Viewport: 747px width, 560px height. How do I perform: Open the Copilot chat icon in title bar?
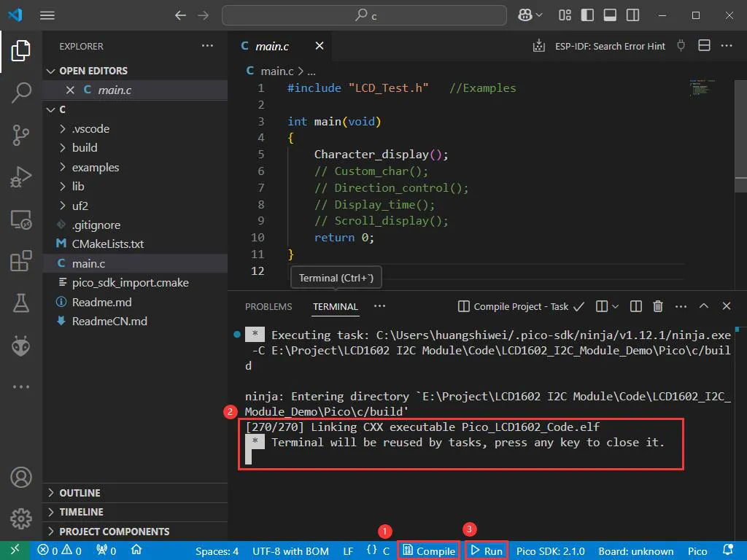click(x=525, y=15)
